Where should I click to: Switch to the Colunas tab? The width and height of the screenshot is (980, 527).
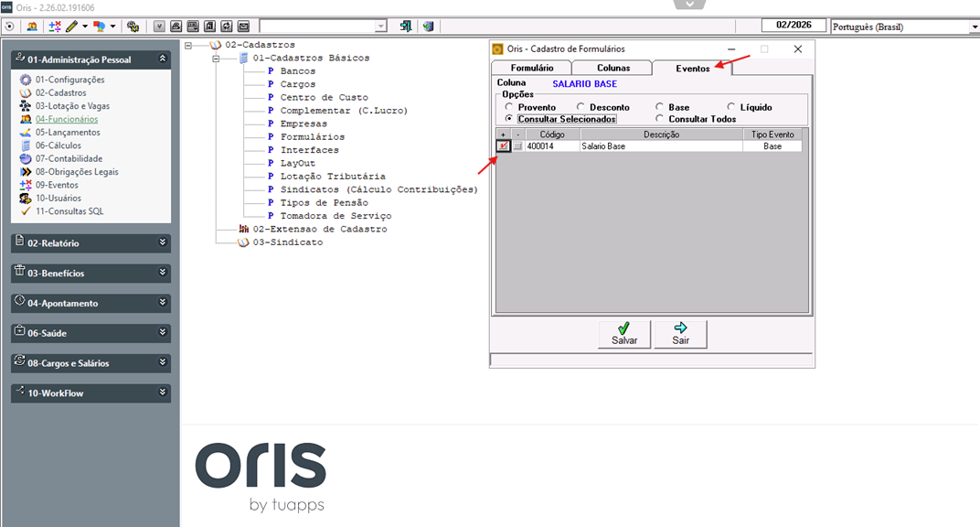(613, 68)
